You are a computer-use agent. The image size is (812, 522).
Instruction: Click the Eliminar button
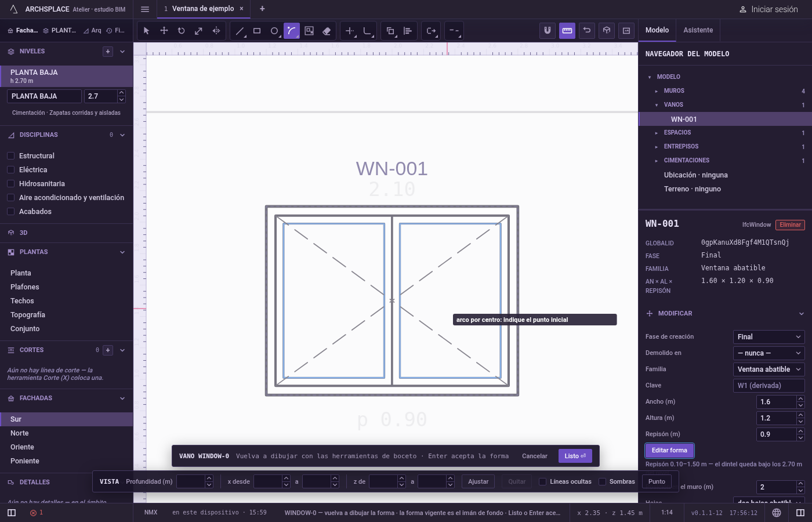tap(791, 225)
